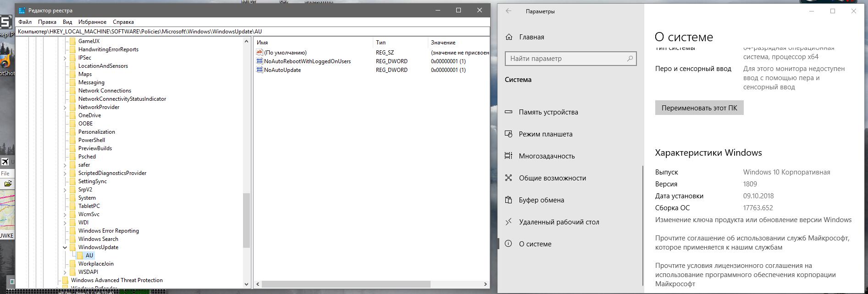This screenshot has height=294, width=868.
Task: Open the Режим планшета page
Action: (x=546, y=134)
